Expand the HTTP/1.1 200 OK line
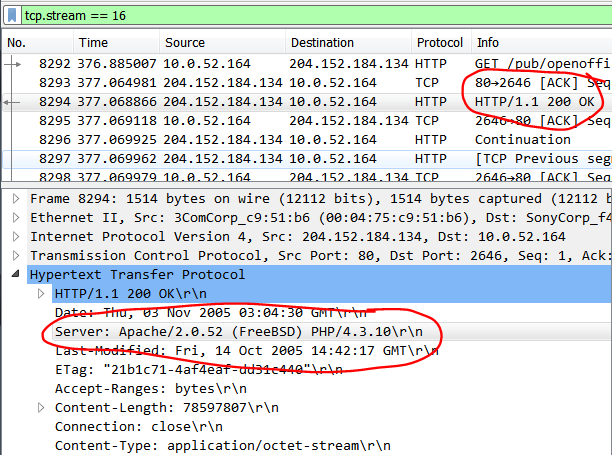Image resolution: width=612 pixels, height=455 pixels. (41, 293)
